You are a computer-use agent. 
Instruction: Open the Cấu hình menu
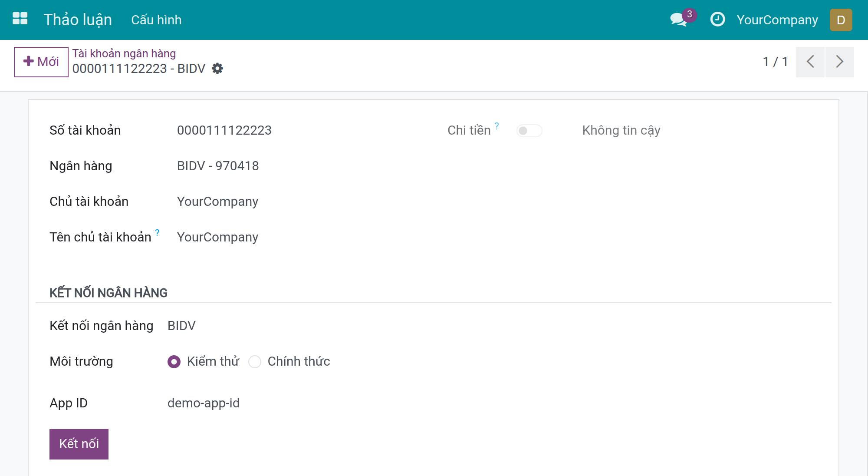click(x=156, y=20)
